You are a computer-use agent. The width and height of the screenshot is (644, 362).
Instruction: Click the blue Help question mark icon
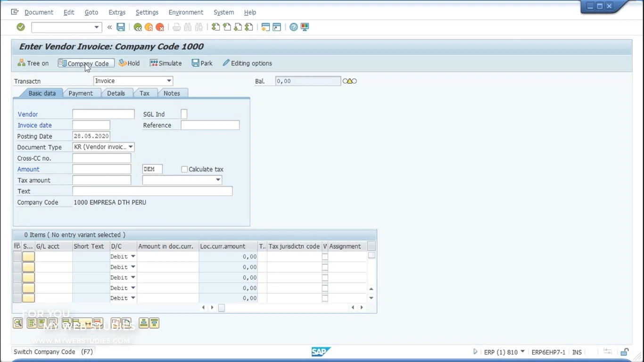coord(294,27)
